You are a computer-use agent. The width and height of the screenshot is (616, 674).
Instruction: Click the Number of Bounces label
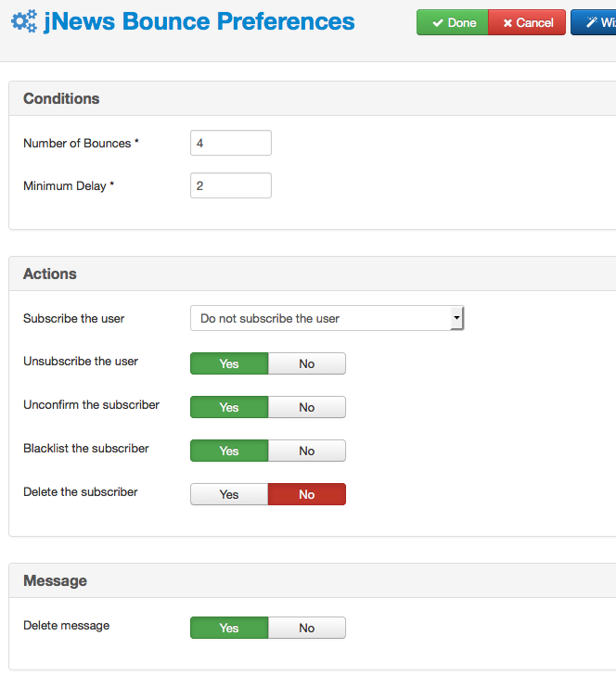point(81,143)
